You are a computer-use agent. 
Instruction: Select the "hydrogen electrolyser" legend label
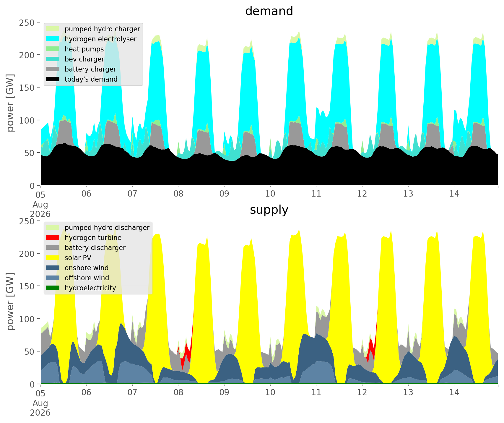[x=100, y=39]
